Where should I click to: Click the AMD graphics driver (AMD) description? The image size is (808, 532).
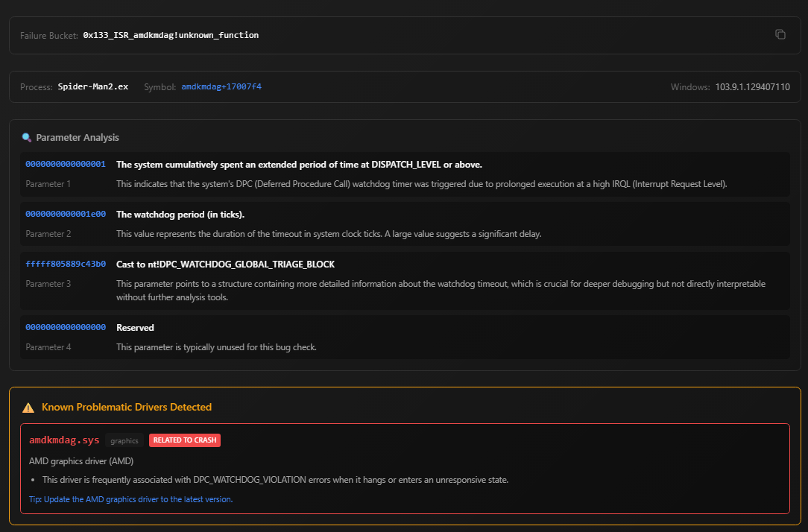pos(81,461)
